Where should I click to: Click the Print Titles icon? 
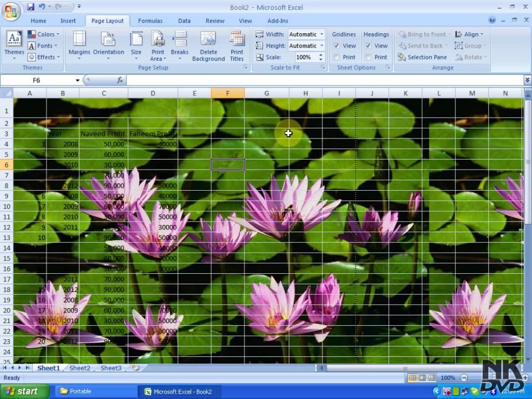pos(237,46)
